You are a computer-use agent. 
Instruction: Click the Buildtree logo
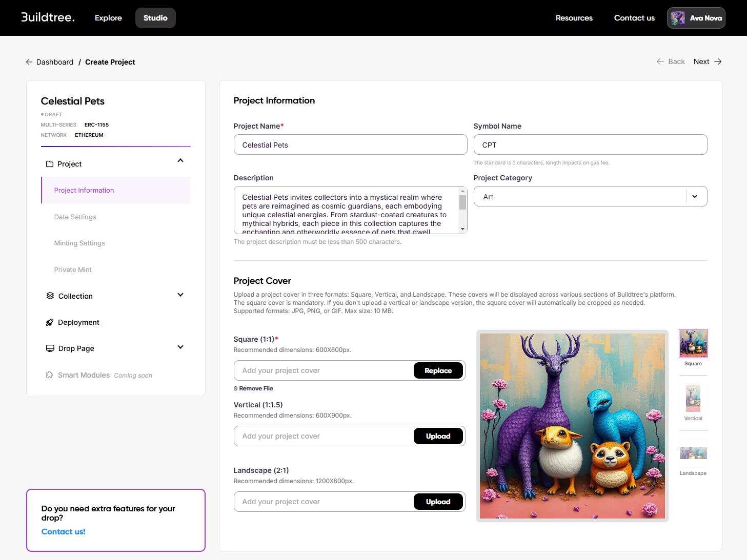point(48,17)
